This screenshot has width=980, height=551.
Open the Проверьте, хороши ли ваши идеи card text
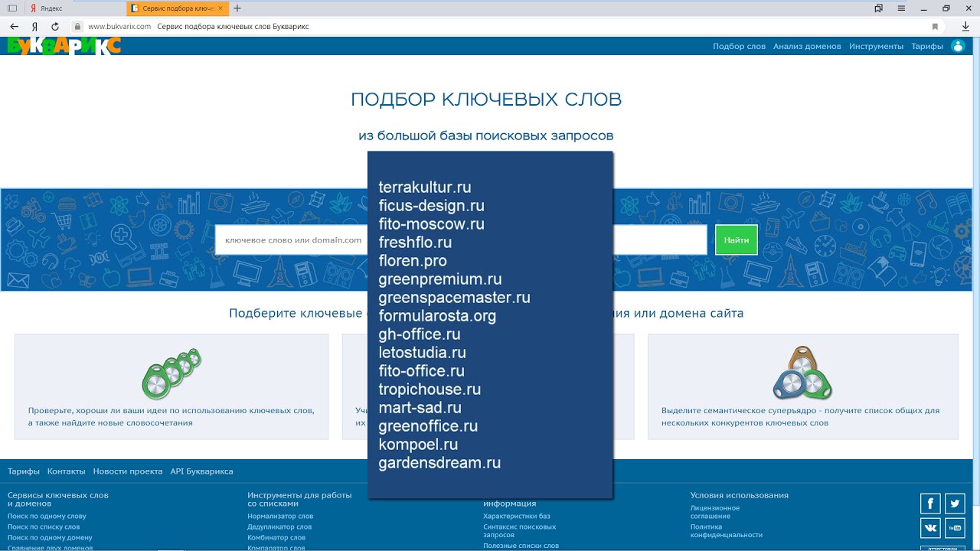pos(171,416)
